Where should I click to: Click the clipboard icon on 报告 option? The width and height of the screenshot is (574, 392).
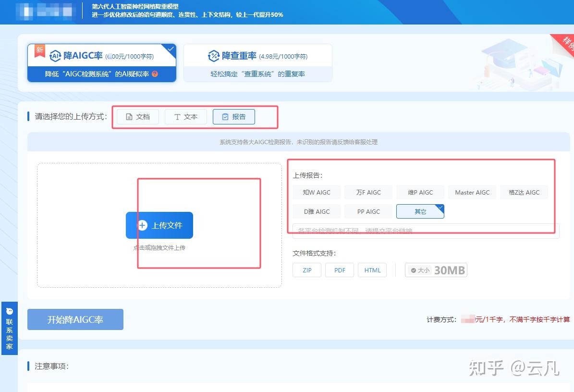[225, 116]
